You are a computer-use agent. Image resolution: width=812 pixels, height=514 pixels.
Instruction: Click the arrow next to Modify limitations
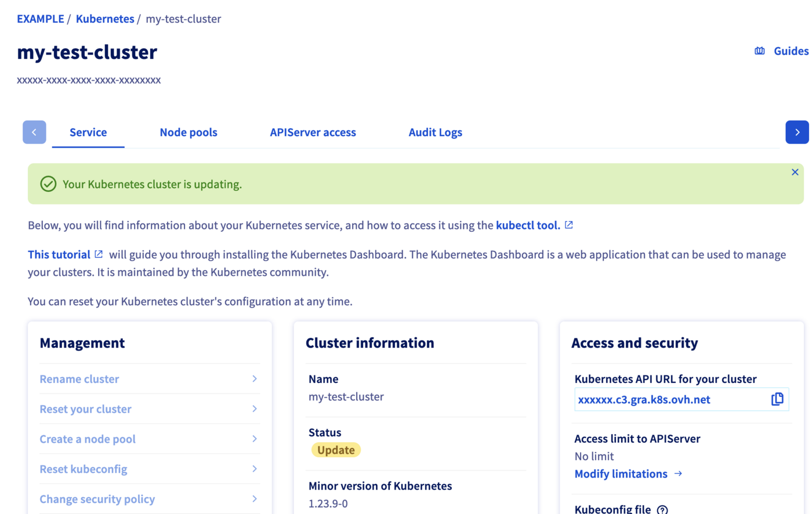(x=678, y=473)
